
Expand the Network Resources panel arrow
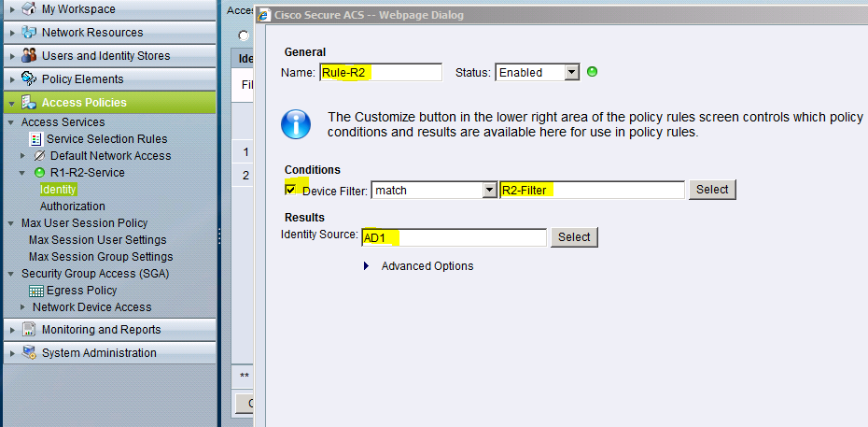point(13,33)
